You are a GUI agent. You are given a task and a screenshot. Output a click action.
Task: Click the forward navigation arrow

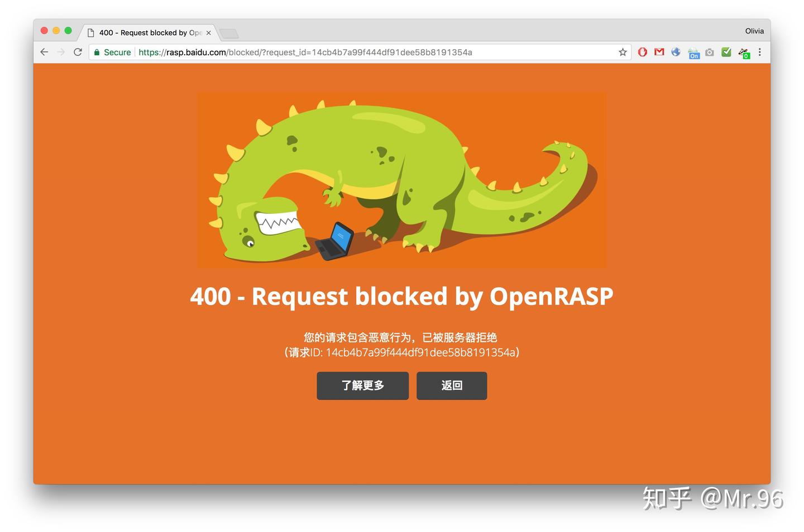pyautogui.click(x=61, y=52)
